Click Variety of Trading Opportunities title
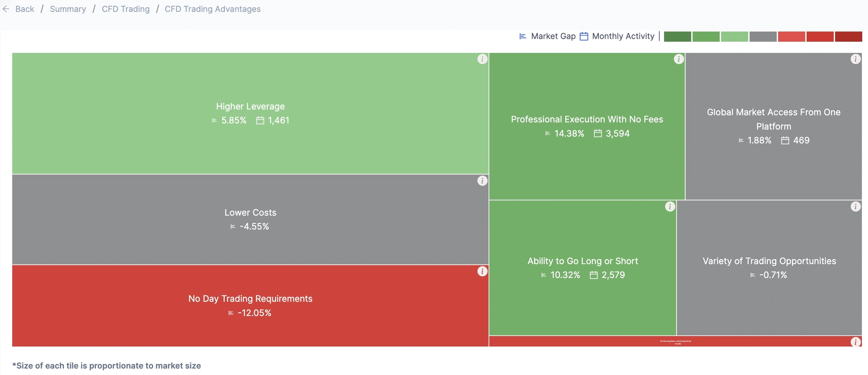This screenshot has height=375, width=868. (x=769, y=261)
